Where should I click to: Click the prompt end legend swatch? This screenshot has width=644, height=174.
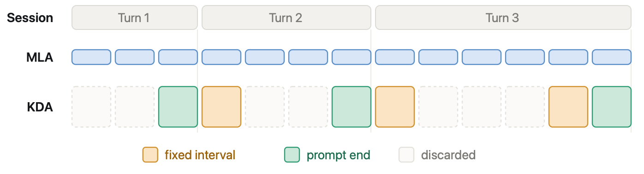292,155
